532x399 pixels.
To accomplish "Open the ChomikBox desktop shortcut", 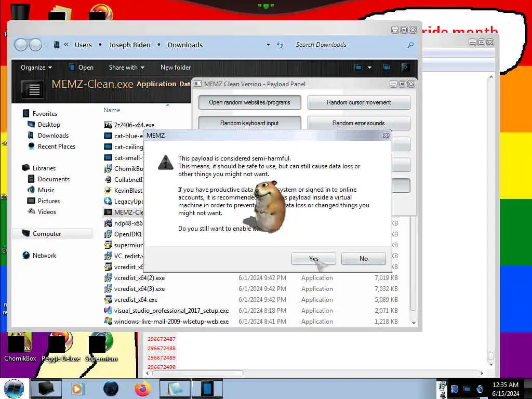I will tap(20, 347).
